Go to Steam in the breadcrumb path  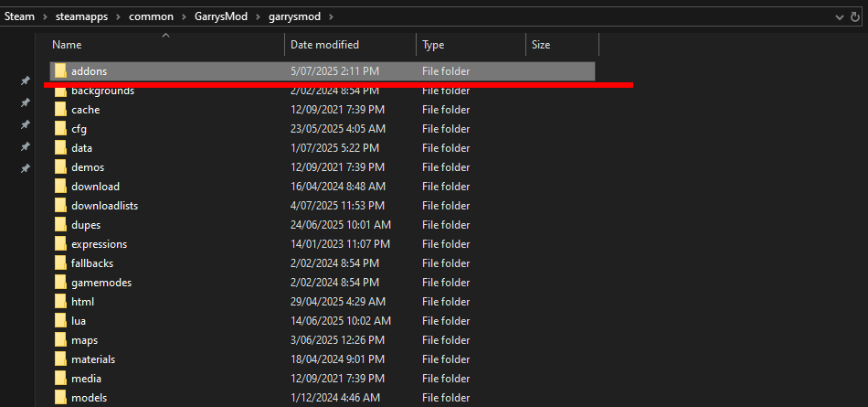[x=19, y=16]
